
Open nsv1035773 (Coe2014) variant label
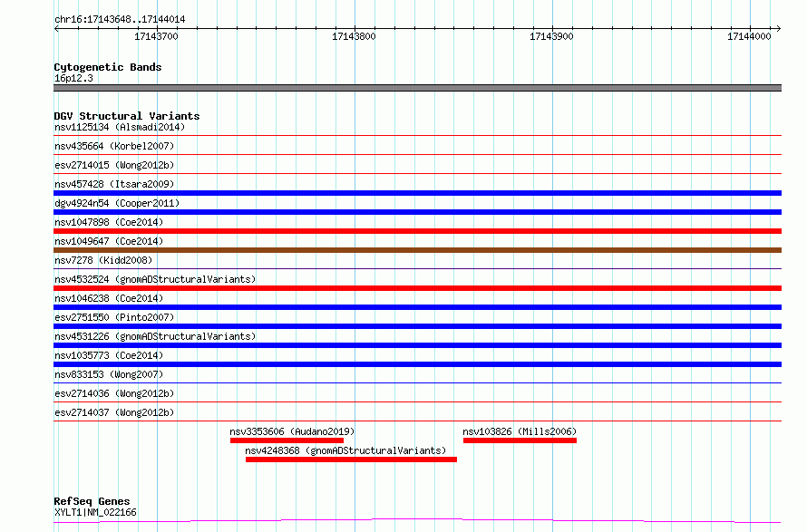coord(109,355)
